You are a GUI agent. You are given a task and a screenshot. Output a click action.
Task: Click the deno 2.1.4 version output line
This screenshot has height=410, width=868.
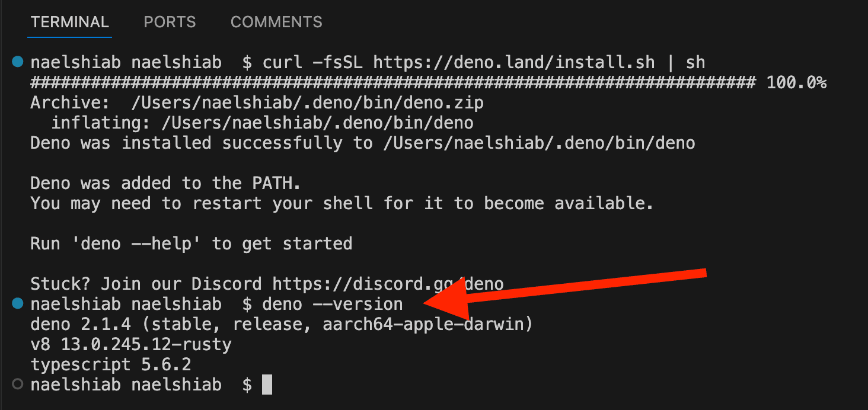(x=280, y=323)
